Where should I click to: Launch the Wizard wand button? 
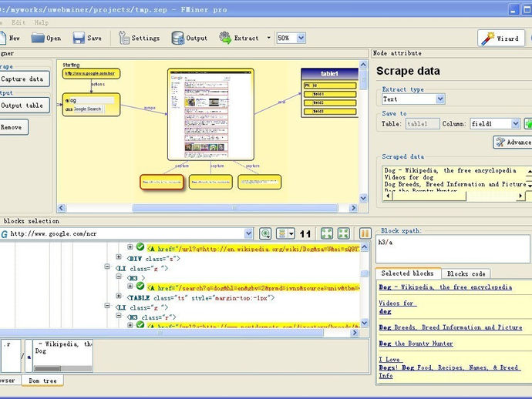tap(501, 39)
